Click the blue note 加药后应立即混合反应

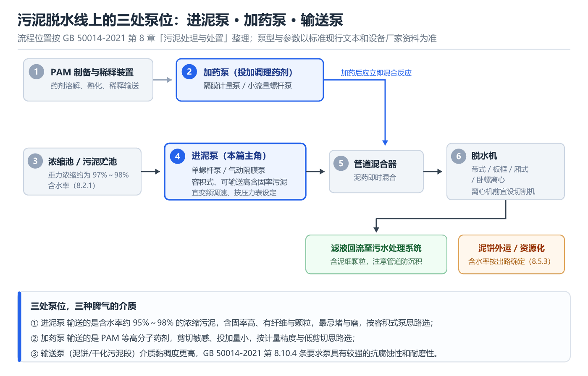pyautogui.click(x=376, y=73)
